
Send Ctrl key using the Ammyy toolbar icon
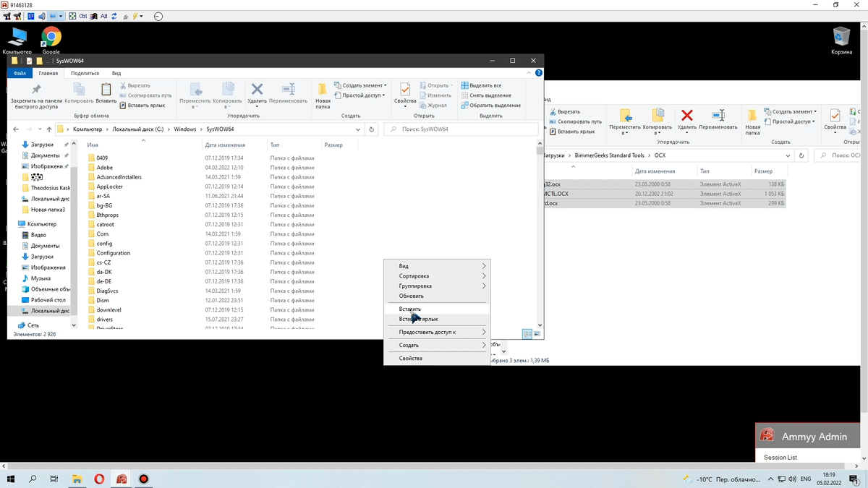tap(82, 16)
